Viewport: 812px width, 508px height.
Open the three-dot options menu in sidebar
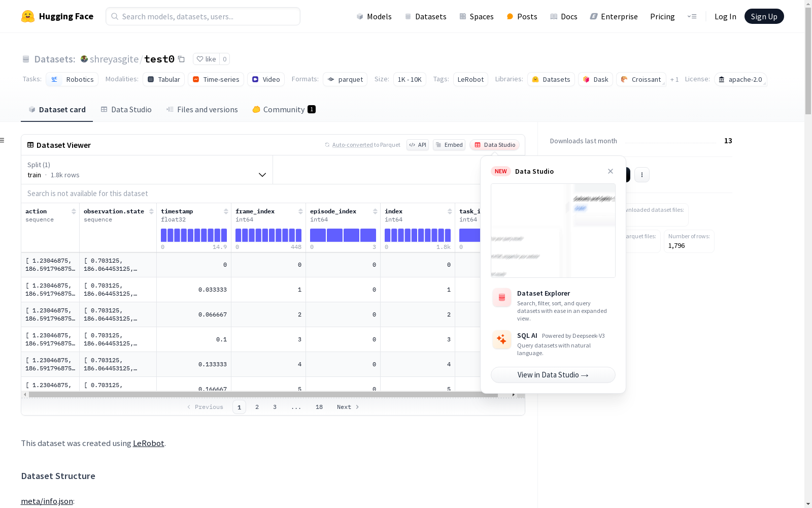point(642,175)
